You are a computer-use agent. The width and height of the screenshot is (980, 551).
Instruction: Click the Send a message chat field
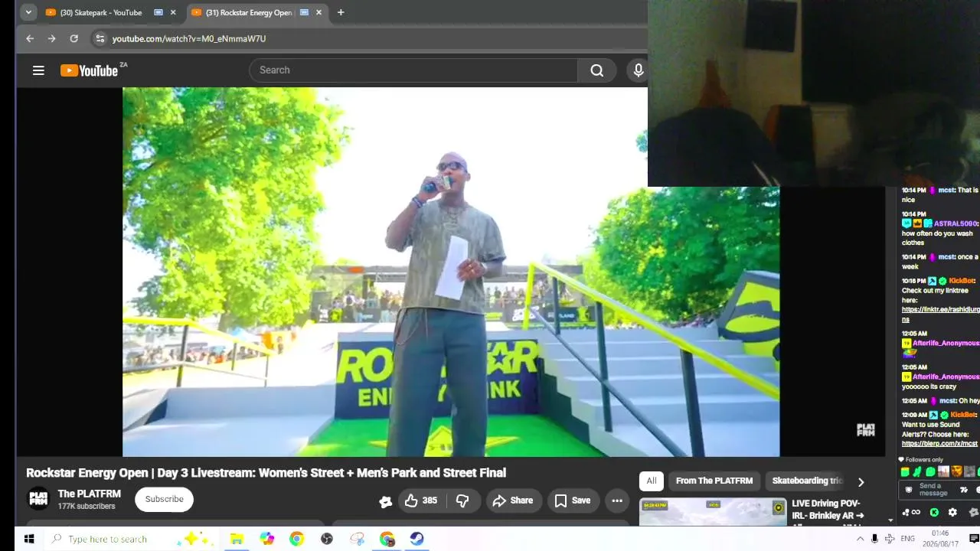click(934, 490)
